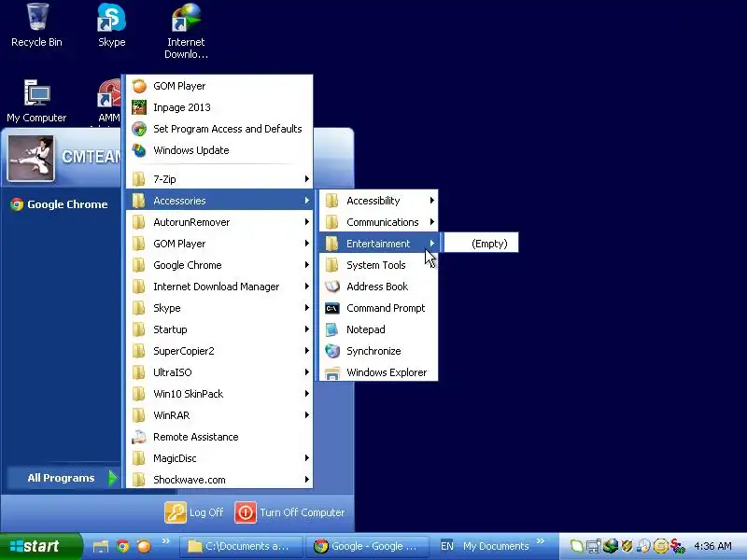Expand the WinRAR submenu arrow
Viewport: 747px width, 560px height.
click(x=307, y=415)
